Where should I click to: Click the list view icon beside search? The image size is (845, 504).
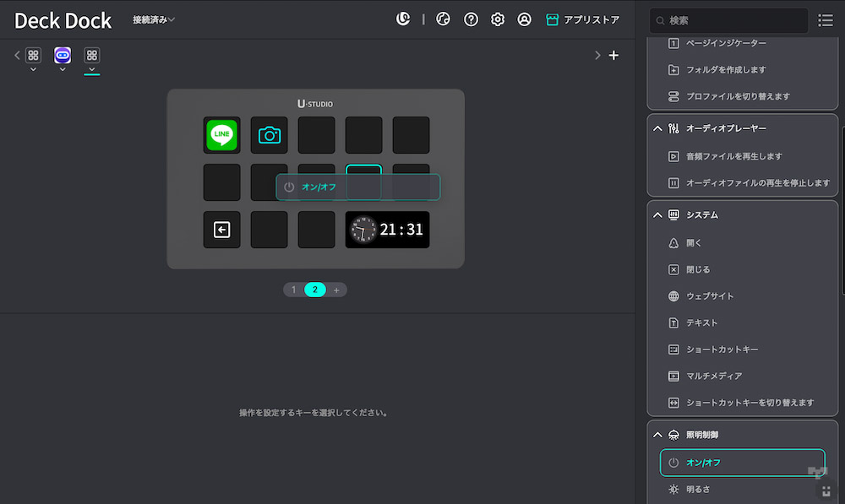(x=826, y=20)
